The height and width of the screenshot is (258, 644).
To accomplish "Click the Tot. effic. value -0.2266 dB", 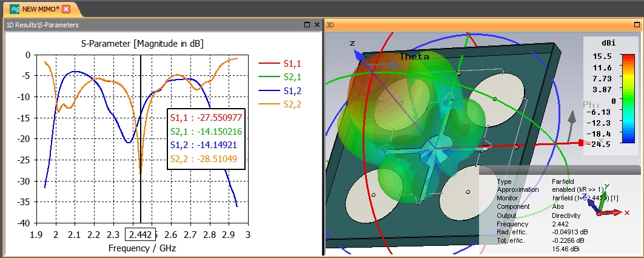I will (x=568, y=241).
